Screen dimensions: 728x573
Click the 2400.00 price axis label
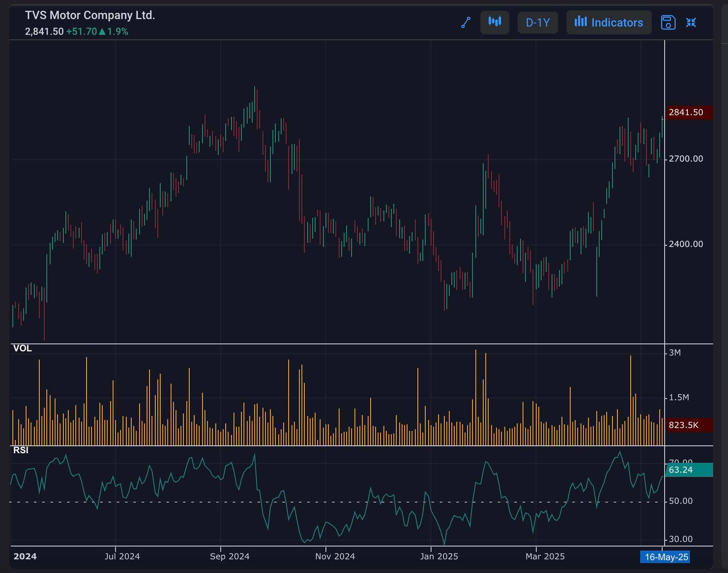[x=686, y=244]
